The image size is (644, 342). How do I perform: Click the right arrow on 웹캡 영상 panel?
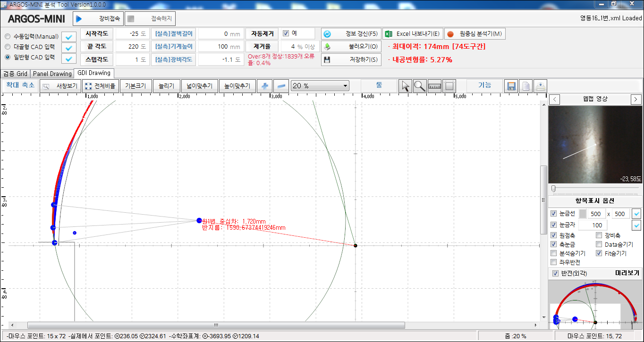tap(636, 99)
